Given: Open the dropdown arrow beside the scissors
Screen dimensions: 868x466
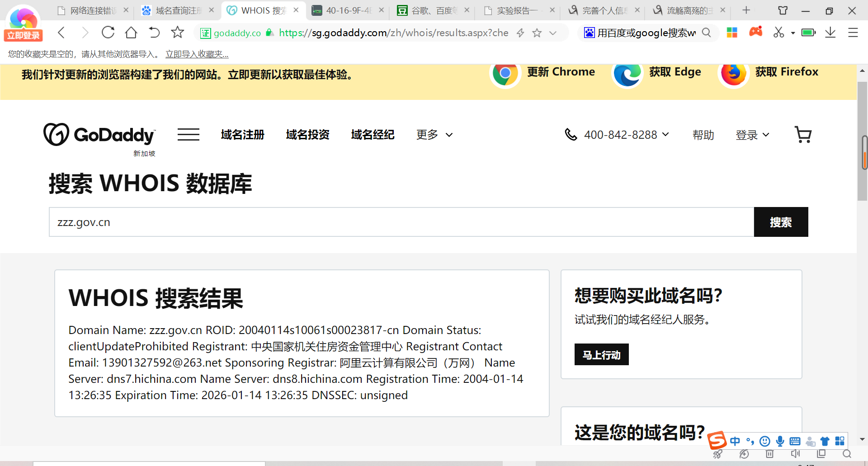Looking at the screenshot, I should [793, 33].
